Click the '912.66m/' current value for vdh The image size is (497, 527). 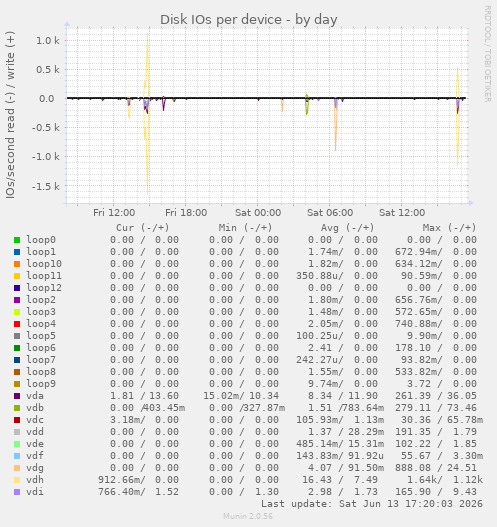(x=122, y=480)
